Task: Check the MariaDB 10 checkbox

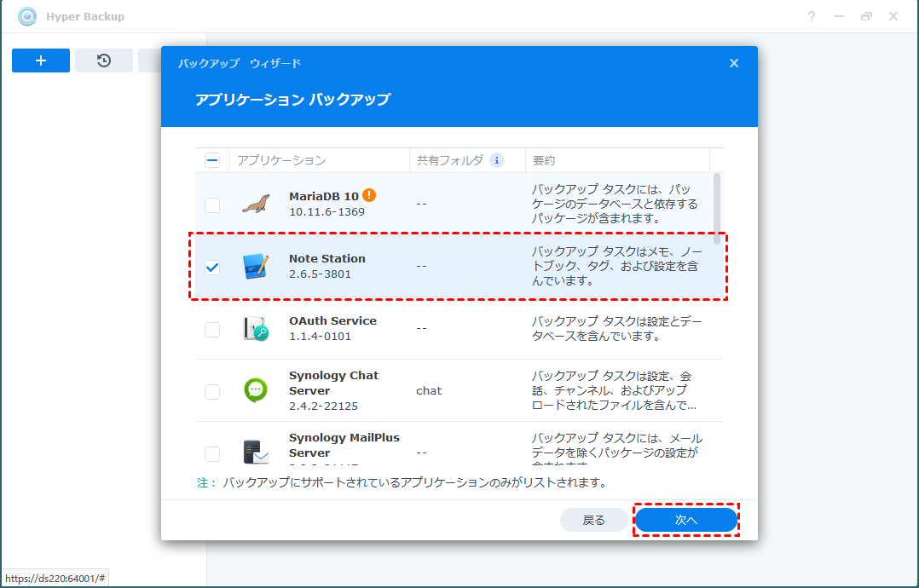Action: point(212,205)
